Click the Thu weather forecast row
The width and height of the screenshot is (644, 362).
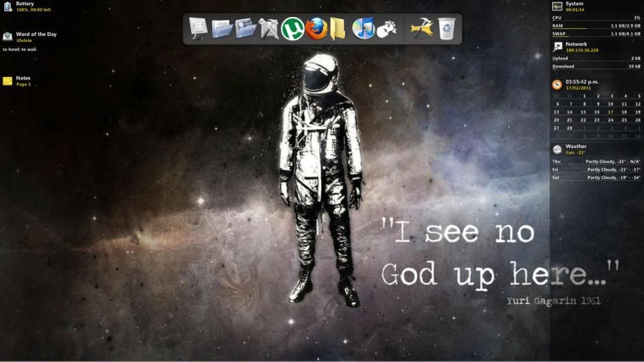(596, 161)
